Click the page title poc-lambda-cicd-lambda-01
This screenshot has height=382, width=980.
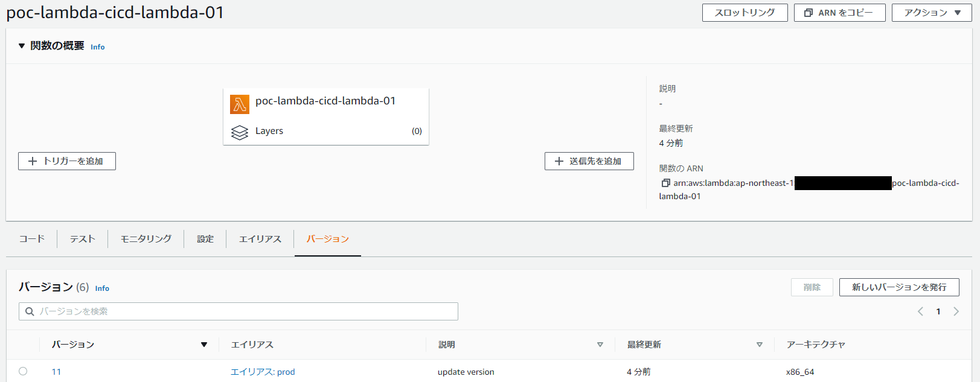(x=115, y=12)
